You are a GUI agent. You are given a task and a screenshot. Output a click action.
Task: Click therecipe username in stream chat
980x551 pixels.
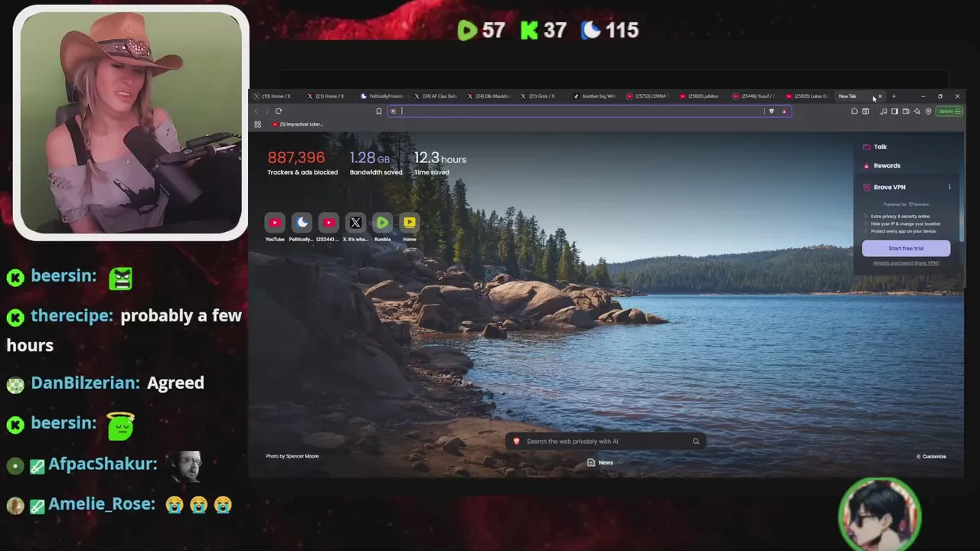(x=72, y=315)
